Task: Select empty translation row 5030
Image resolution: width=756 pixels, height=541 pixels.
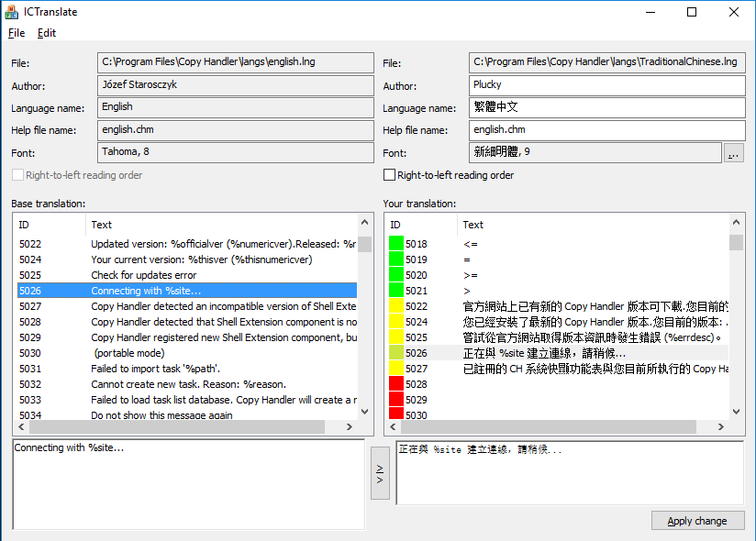Action: pos(559,414)
